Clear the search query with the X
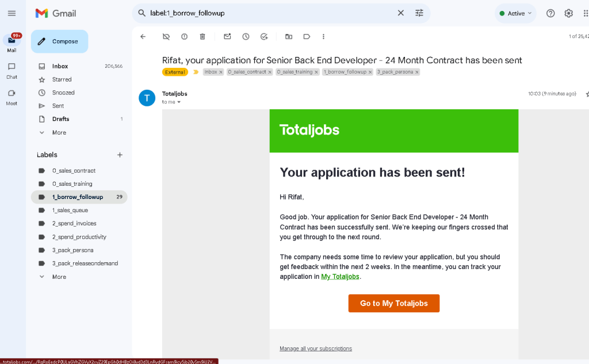Image resolution: width=589 pixels, height=364 pixels. (401, 13)
